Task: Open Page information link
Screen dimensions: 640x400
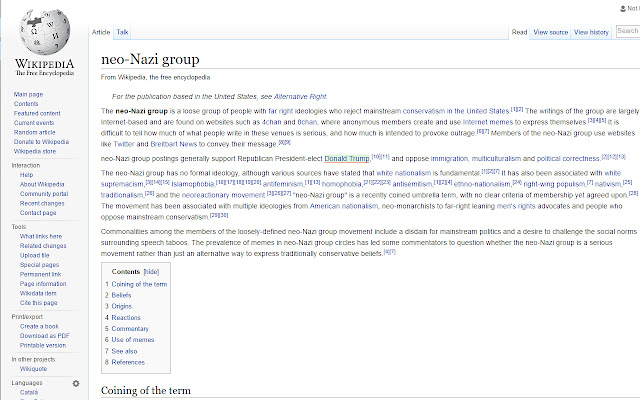Action: [x=43, y=284]
